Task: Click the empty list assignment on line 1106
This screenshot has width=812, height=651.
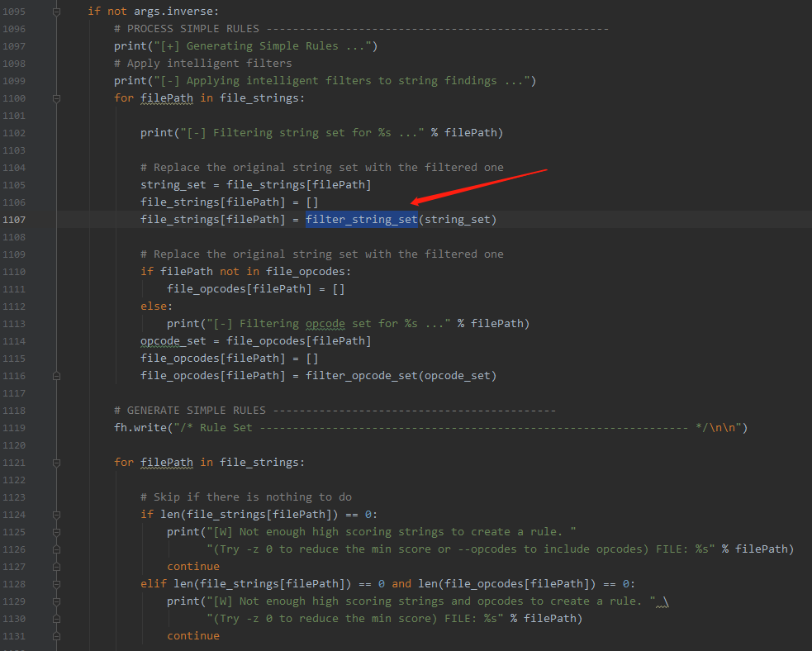Action: 230,202
